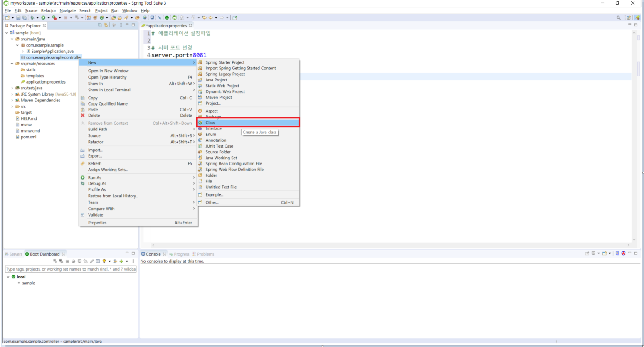Click the green plus icon in Boot Dashboard
This screenshot has height=347, width=644.
pyautogui.click(x=121, y=261)
